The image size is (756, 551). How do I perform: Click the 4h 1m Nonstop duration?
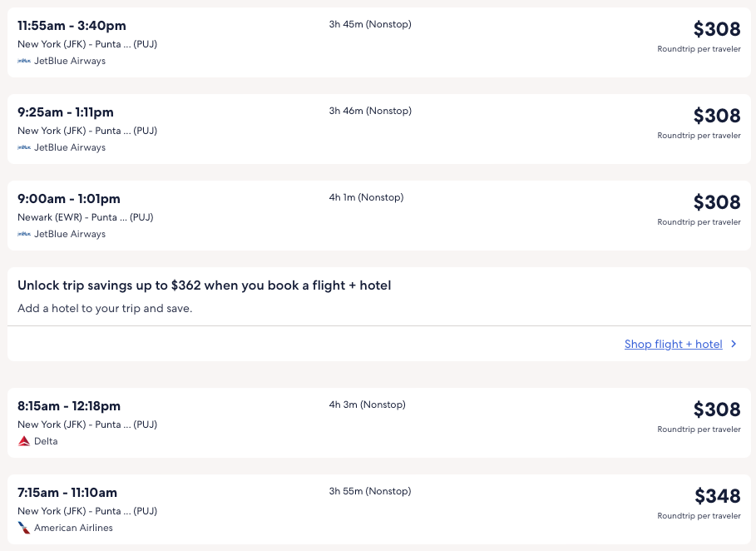click(x=366, y=197)
